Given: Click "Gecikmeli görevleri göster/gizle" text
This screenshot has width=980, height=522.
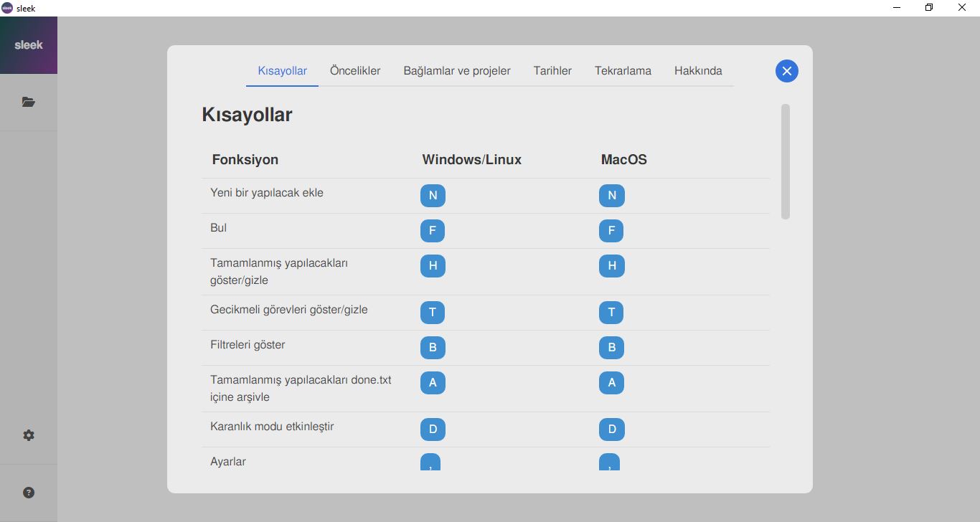Looking at the screenshot, I should click(x=289, y=310).
